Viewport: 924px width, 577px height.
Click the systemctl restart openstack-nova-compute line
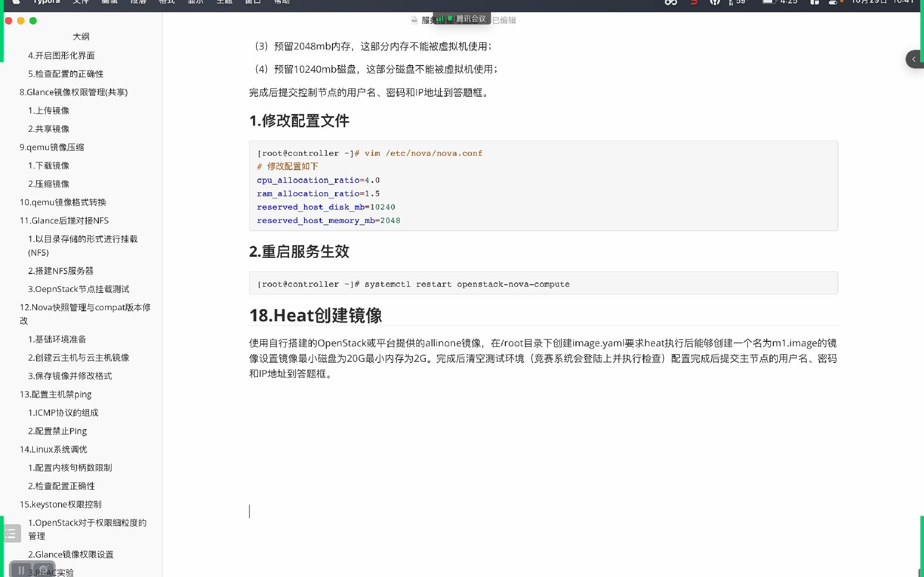pyautogui.click(x=413, y=284)
